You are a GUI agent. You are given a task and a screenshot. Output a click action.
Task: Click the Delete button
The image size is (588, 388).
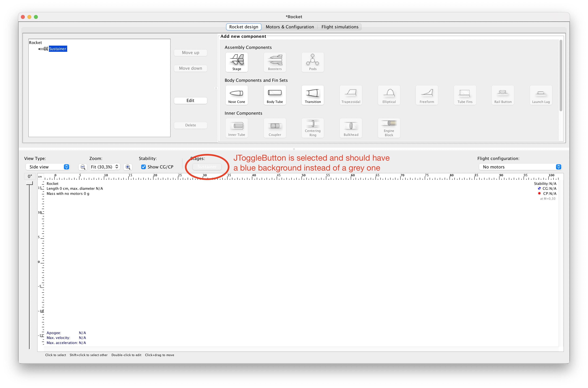190,125
